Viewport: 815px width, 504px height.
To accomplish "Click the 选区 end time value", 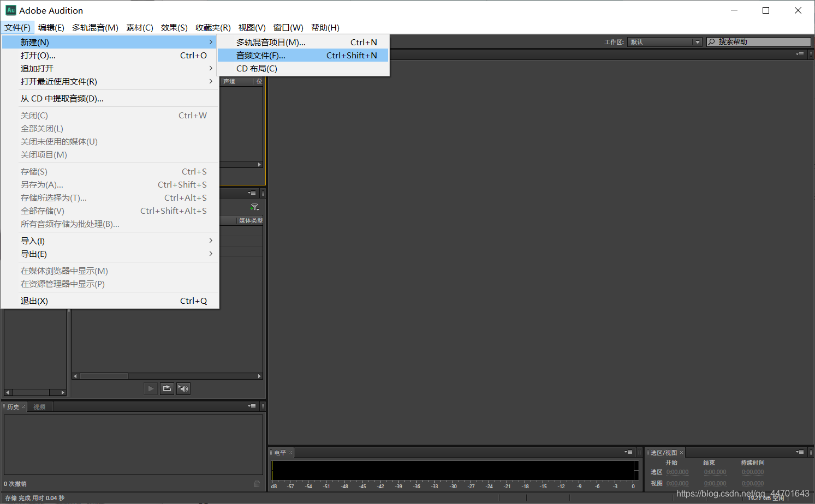I will coord(715,472).
